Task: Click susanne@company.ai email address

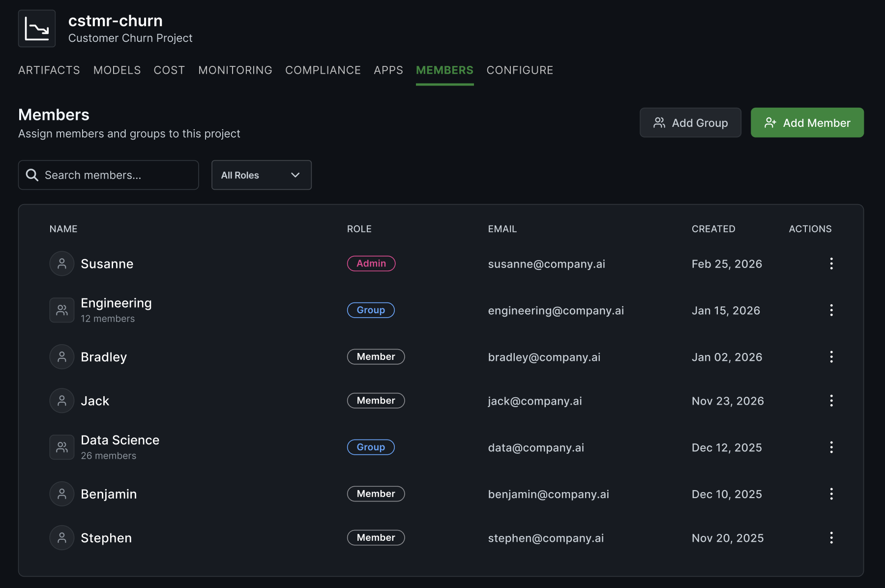Action: (547, 264)
